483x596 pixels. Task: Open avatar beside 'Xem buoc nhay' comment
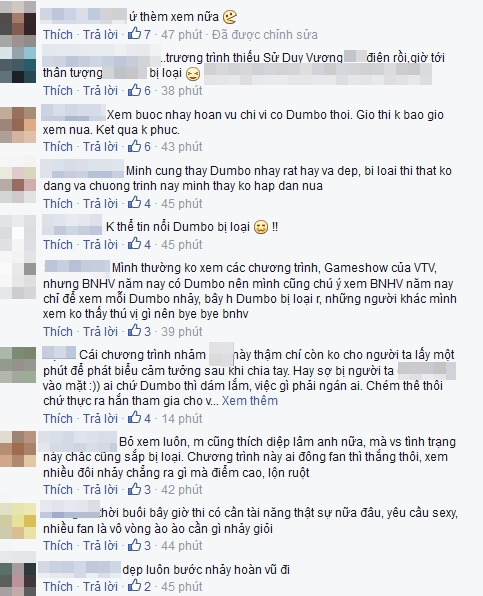[x=18, y=125]
